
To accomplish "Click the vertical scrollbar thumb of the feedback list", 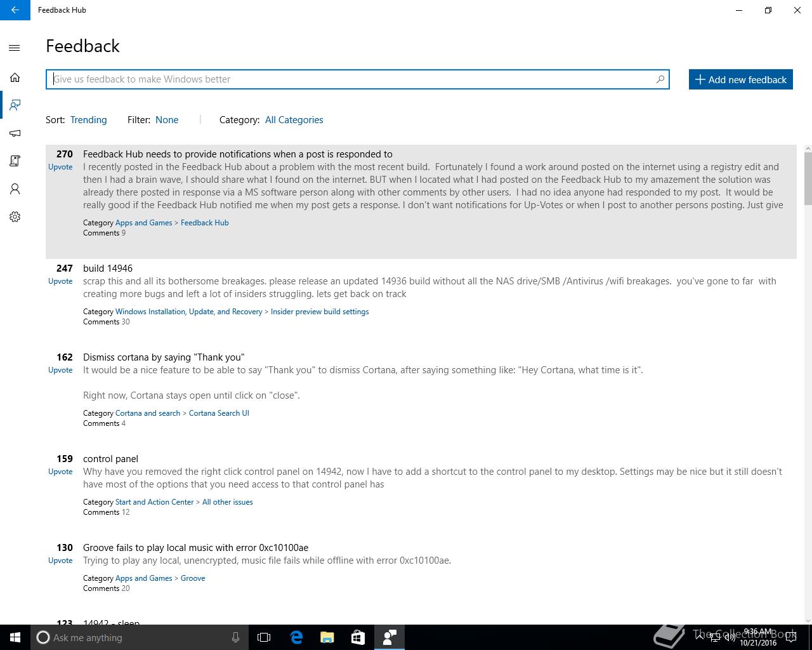I will tap(808, 179).
